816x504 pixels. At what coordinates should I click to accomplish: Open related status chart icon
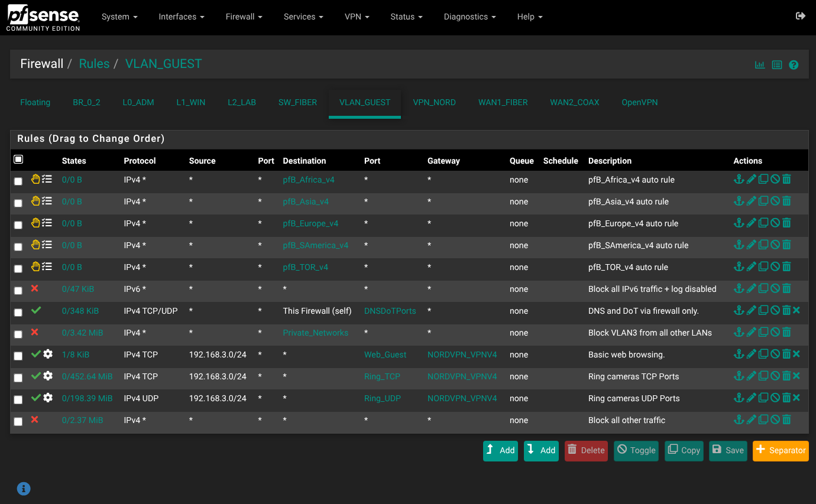click(760, 65)
